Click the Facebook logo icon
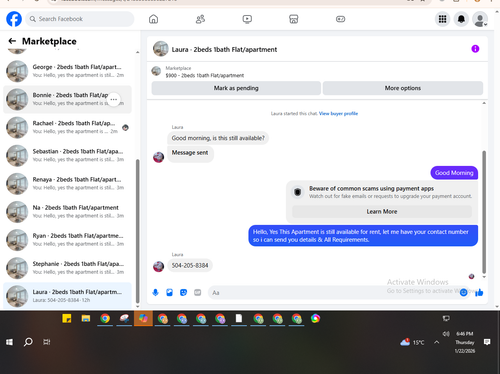Viewport: 500px width, 374px height. point(14,19)
